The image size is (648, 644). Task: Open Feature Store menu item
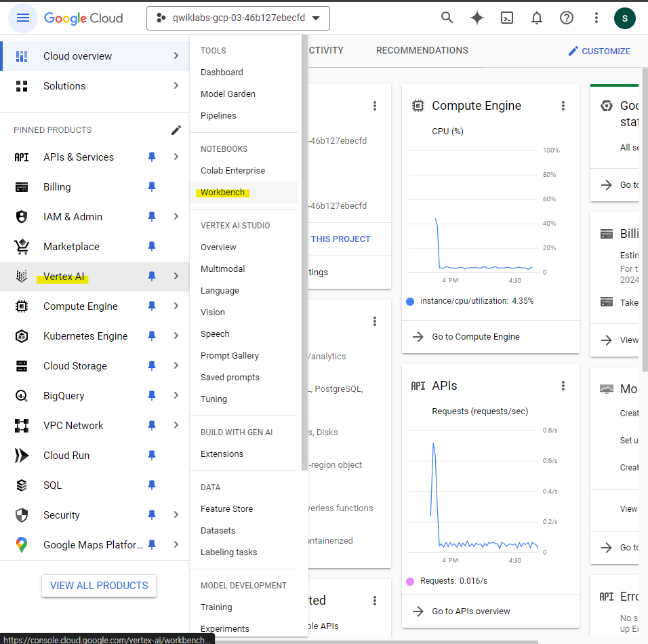tap(243, 509)
